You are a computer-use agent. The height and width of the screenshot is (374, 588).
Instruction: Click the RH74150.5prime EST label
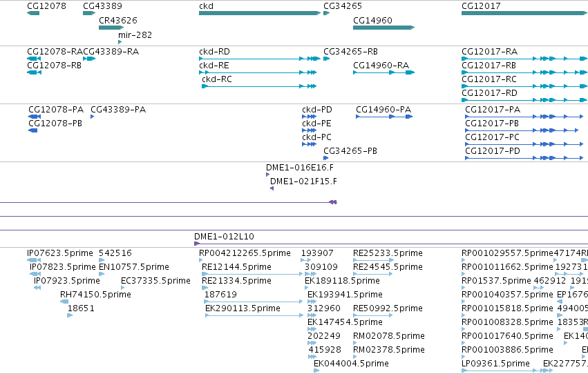[95, 295]
